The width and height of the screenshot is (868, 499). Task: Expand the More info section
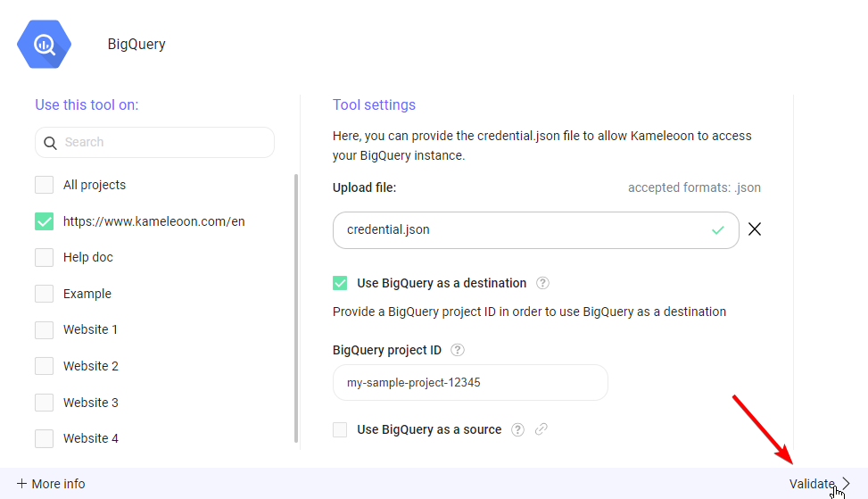click(51, 484)
